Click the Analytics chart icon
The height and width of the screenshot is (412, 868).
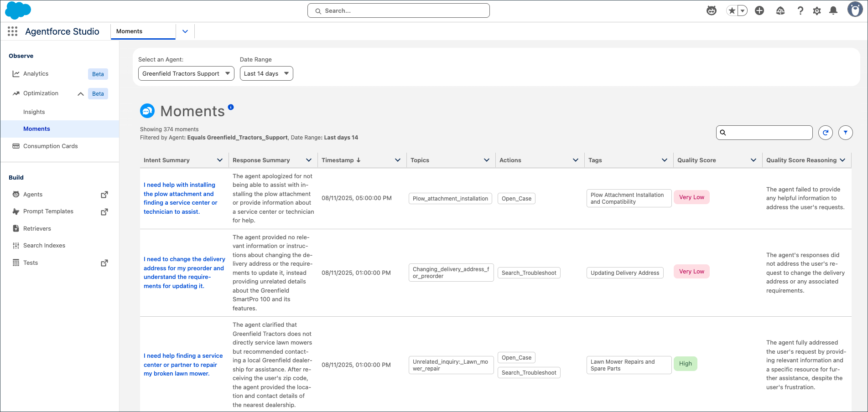coord(16,74)
